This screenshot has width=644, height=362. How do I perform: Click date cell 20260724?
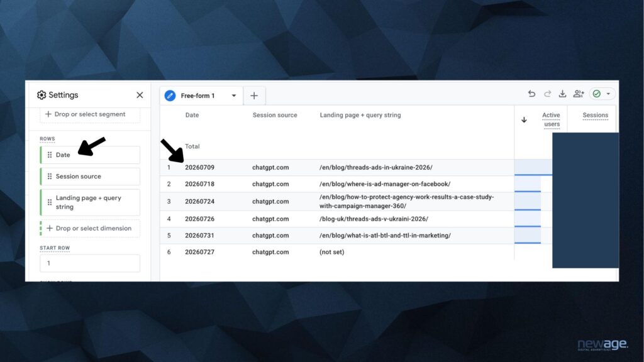[199, 202]
